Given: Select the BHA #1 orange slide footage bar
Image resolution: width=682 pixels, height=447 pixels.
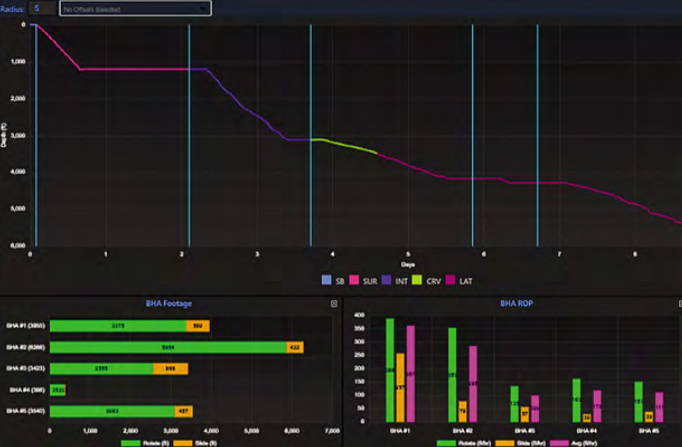Looking at the screenshot, I should click(x=198, y=325).
